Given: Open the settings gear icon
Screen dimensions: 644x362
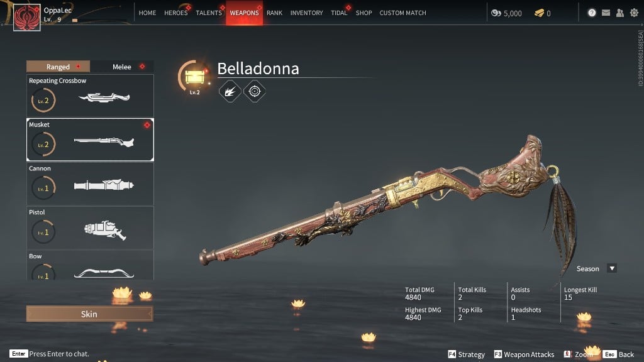Looking at the screenshot, I should tap(634, 13).
